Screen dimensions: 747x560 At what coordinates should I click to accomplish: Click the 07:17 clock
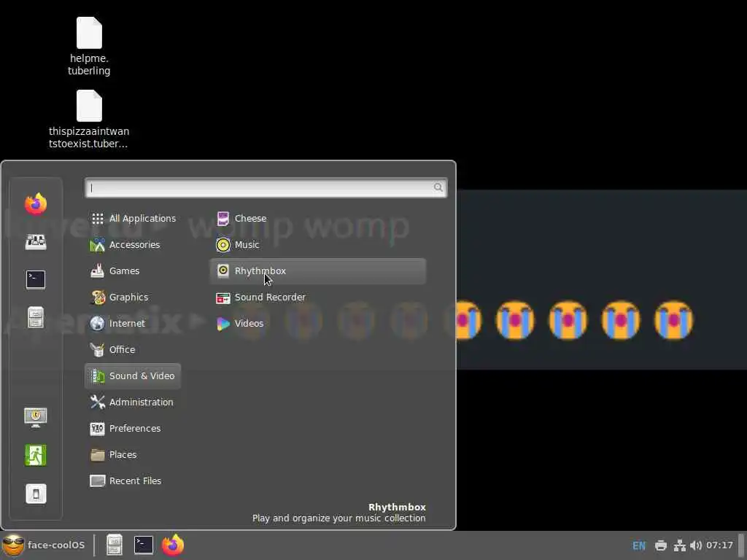[719, 545]
